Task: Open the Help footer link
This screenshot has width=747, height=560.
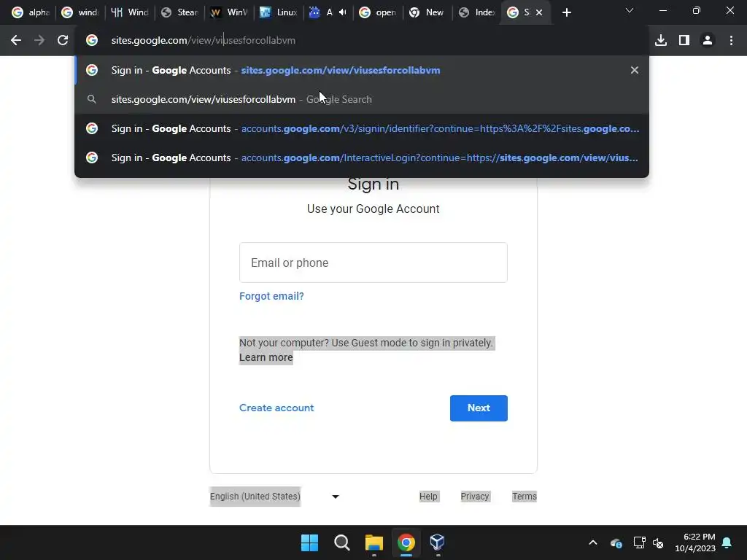Action: coord(428,496)
